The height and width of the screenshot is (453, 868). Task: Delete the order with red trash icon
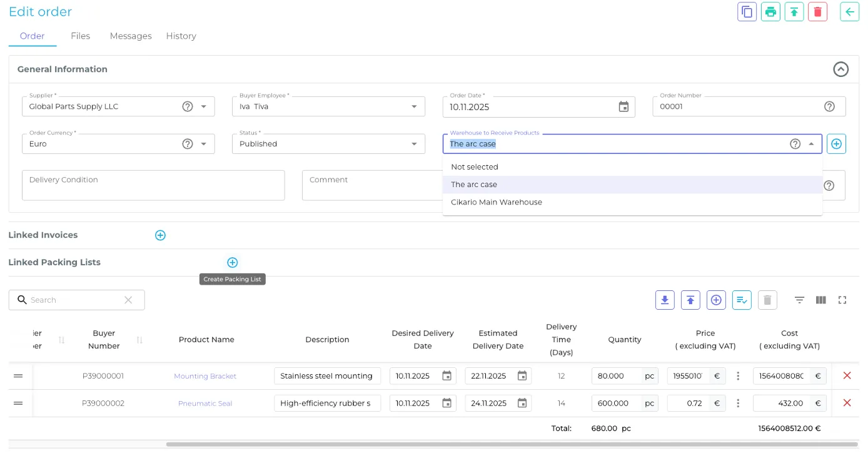pyautogui.click(x=817, y=12)
